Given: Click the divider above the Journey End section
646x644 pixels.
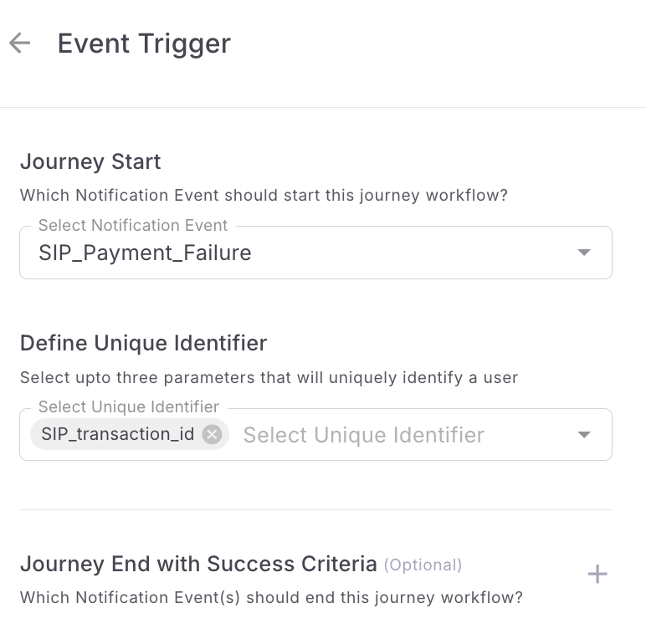Looking at the screenshot, I should click(x=315, y=510).
